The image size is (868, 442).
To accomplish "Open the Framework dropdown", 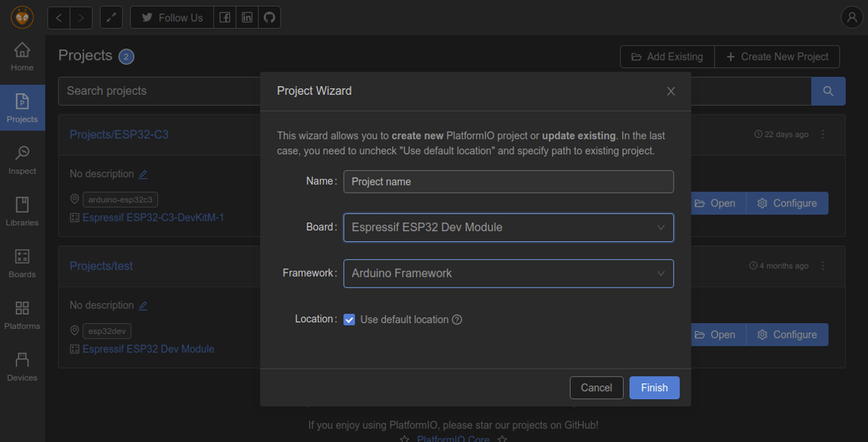I will (509, 273).
